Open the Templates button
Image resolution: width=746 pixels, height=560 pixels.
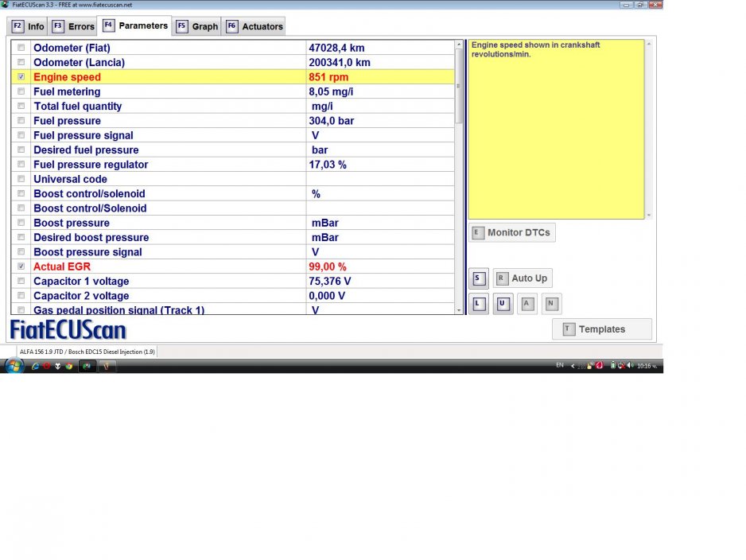point(601,329)
